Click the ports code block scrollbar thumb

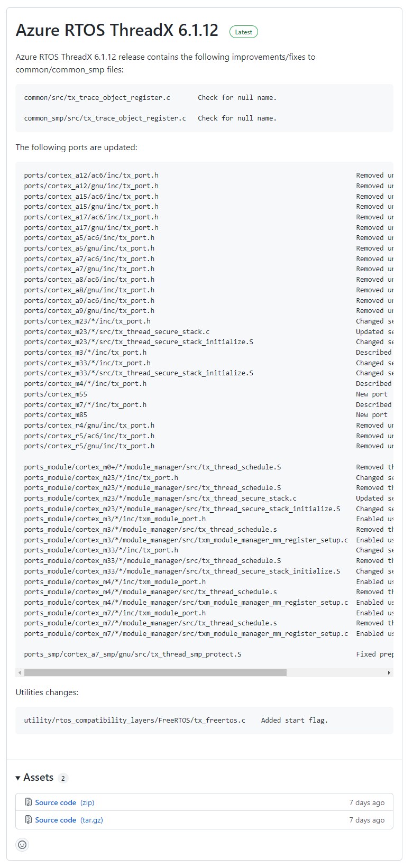pos(155,673)
